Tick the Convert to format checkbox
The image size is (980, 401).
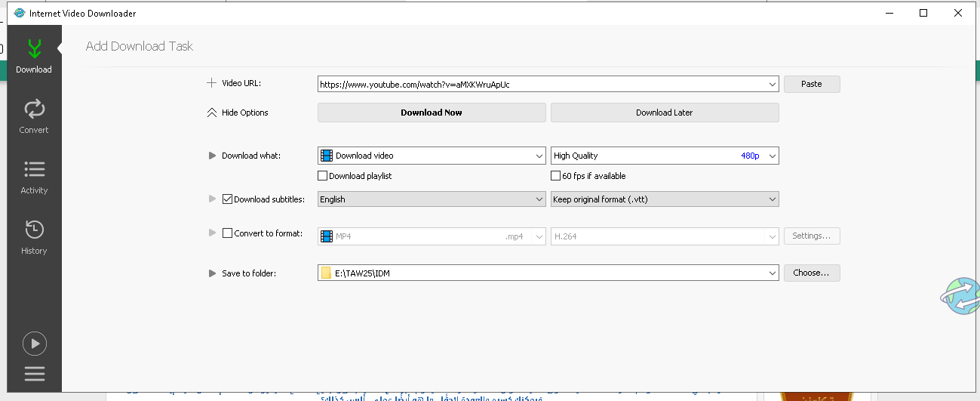228,233
